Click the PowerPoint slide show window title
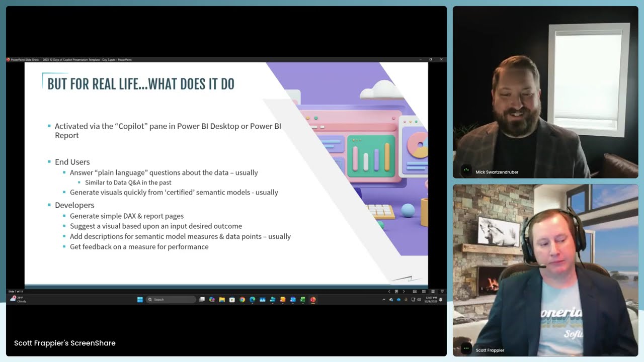 click(x=71, y=59)
